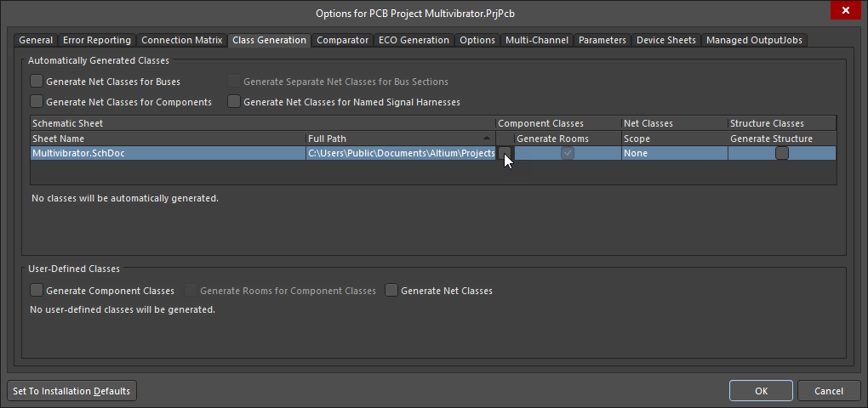The image size is (868, 408).
Task: Enable Generate Net Classes for Buses
Action: tap(37, 82)
